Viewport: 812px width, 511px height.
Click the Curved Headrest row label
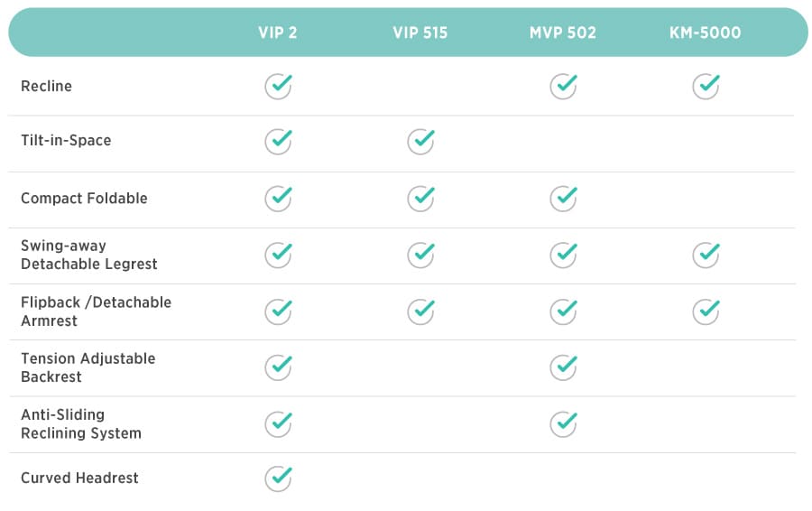79,478
